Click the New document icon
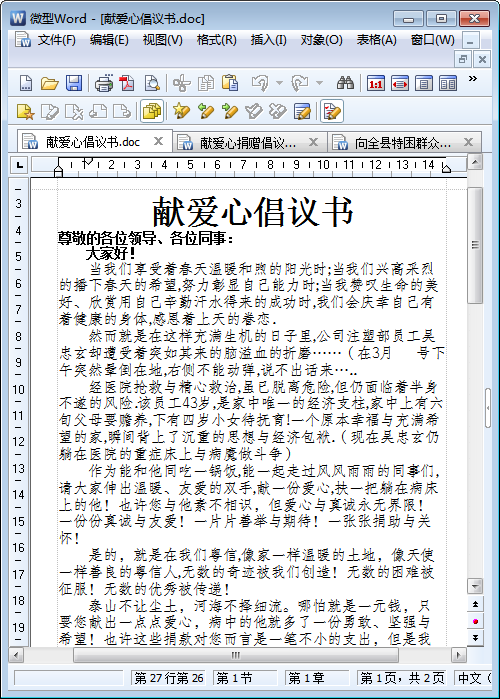Image resolution: width=500 pixels, height=699 pixels. click(26, 83)
